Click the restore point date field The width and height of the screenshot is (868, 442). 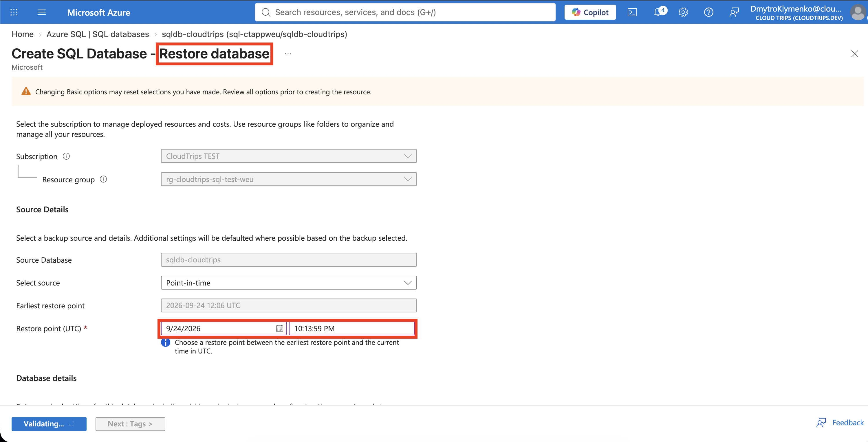coord(224,329)
